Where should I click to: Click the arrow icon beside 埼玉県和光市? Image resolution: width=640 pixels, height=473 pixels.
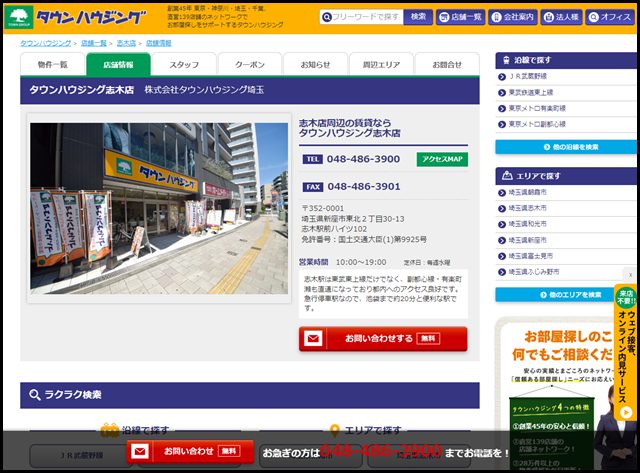tap(502, 224)
